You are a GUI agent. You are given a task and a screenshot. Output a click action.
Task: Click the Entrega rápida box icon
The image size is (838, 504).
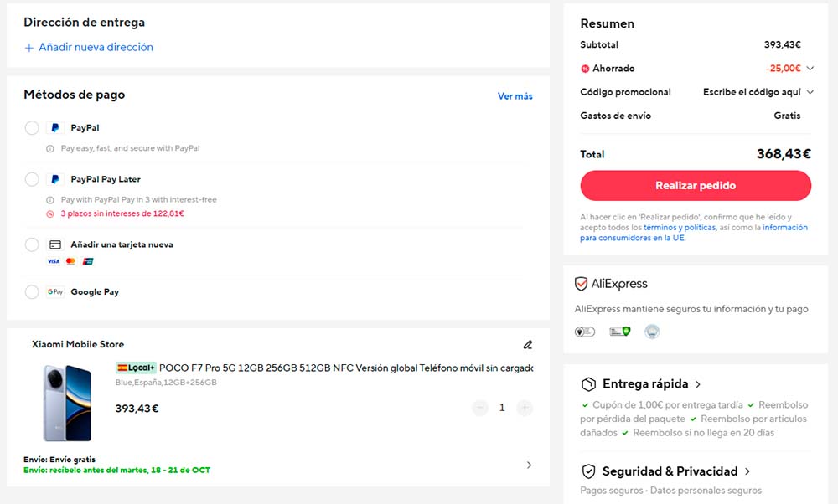[x=589, y=384]
